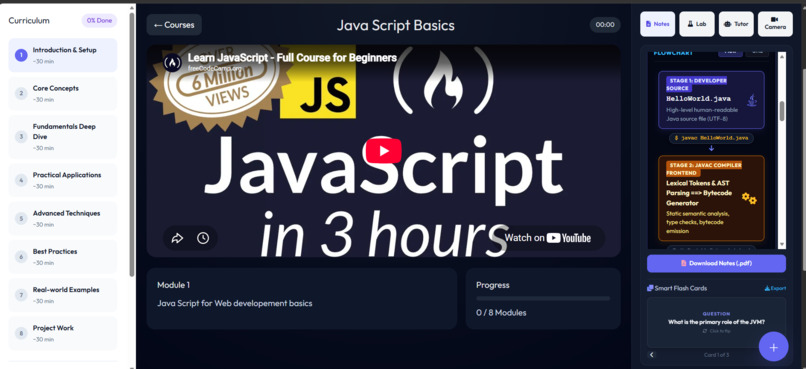The image size is (806, 369).
Task: Click the notes panel scrollbar thumb
Action: point(782,110)
